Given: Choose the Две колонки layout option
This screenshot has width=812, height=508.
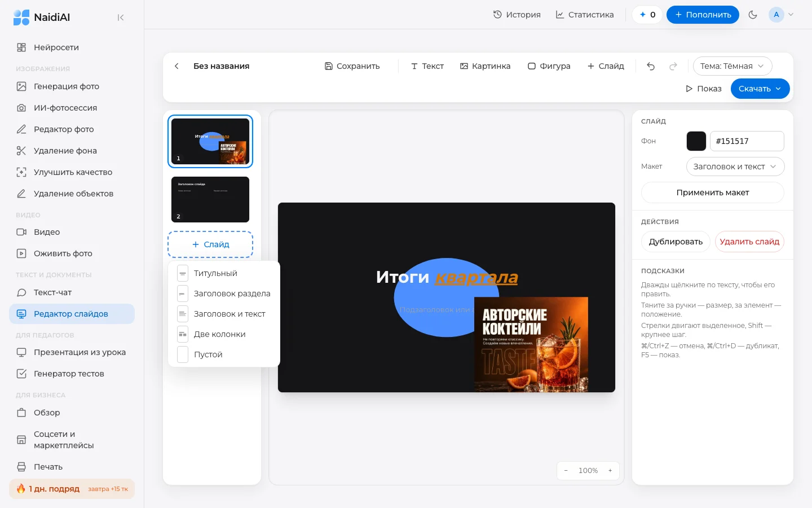Looking at the screenshot, I should click(x=224, y=334).
